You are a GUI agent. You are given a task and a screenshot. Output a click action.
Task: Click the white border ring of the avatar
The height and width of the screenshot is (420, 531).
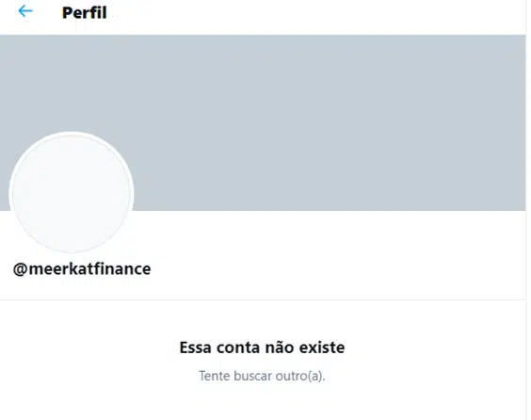tap(72, 133)
